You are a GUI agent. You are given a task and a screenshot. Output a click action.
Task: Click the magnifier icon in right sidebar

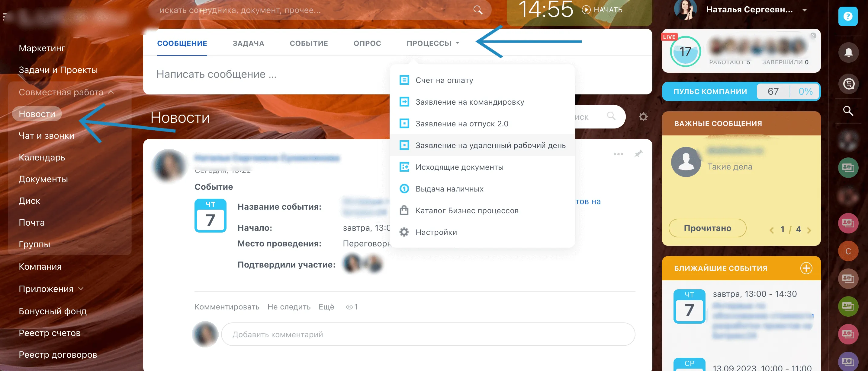848,111
